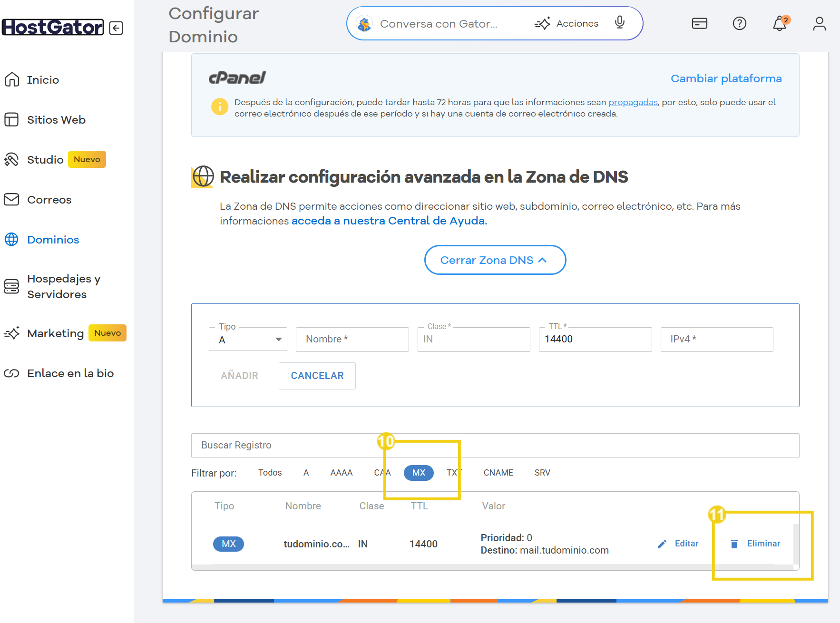Viewport: 840px width, 623px height.
Task: Click the microphone icon in chat bar
Action: click(619, 23)
